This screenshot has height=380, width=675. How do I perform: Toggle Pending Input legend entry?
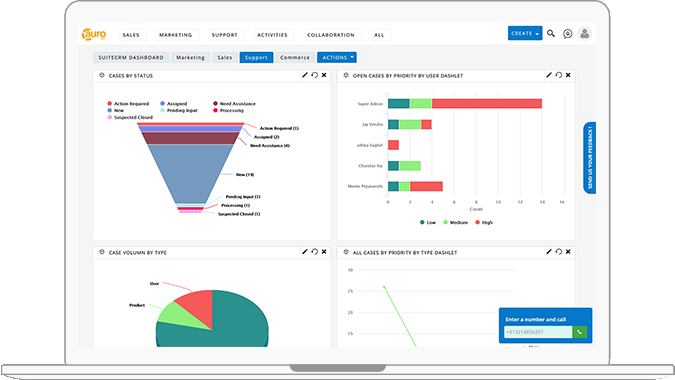[179, 111]
